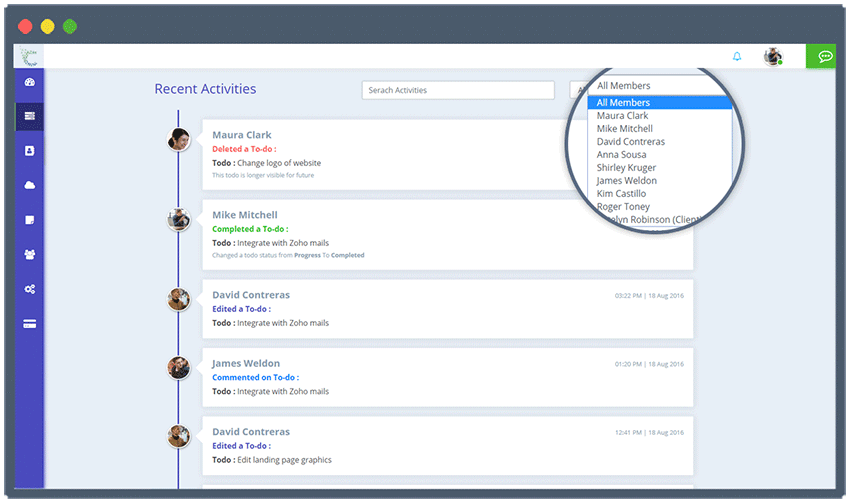Open the All Members dropdown box

(x=659, y=86)
